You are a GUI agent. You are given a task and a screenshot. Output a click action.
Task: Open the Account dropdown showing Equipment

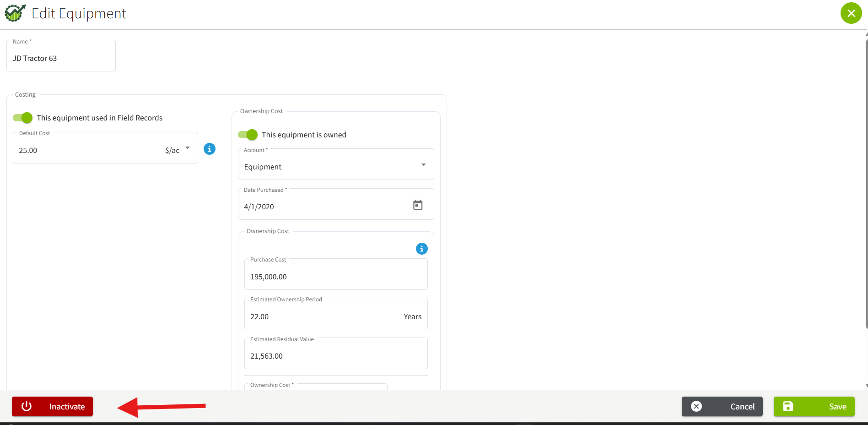pyautogui.click(x=336, y=164)
